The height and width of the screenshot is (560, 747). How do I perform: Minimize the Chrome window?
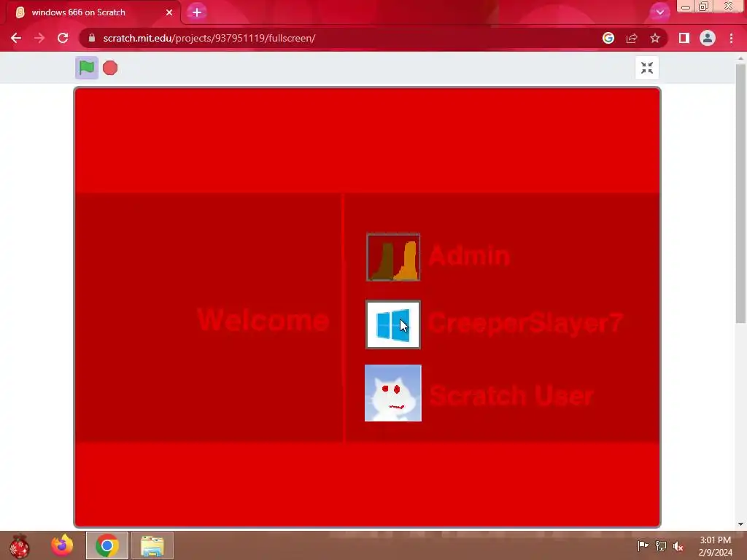click(x=685, y=6)
